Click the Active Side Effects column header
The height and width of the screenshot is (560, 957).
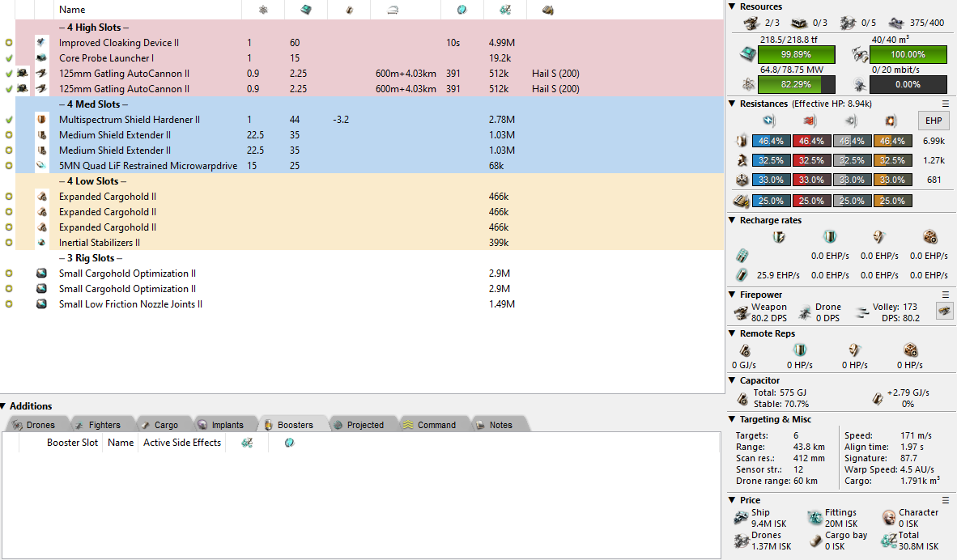[182, 443]
